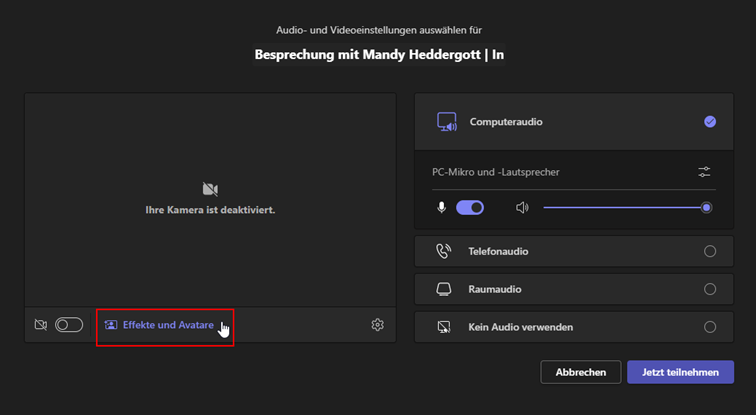This screenshot has width=756, height=415.
Task: Click the crossed-out camera icon beside toggle
Action: pyautogui.click(x=41, y=325)
